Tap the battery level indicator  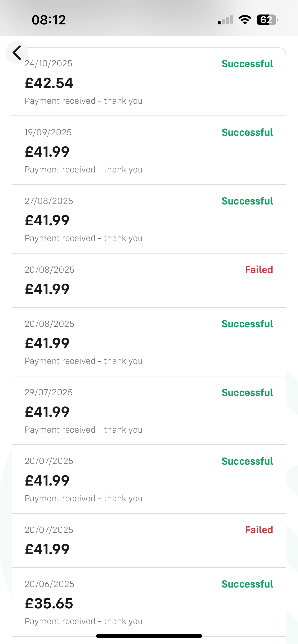tap(267, 20)
